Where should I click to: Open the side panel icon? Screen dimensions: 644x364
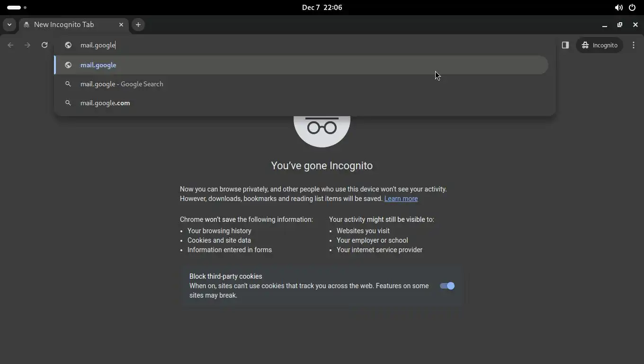click(565, 45)
